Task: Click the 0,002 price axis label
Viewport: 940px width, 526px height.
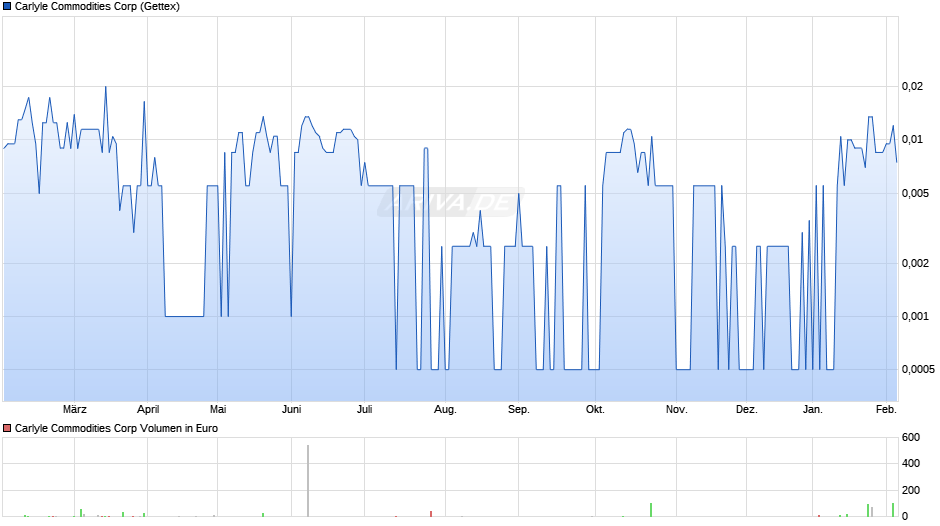Action: 915,263
